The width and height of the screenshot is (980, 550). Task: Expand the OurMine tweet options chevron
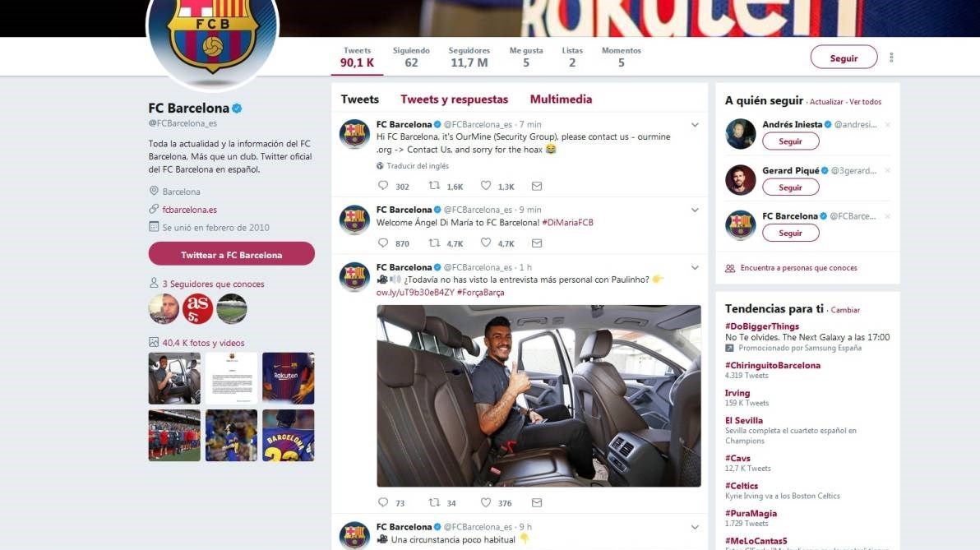click(695, 125)
